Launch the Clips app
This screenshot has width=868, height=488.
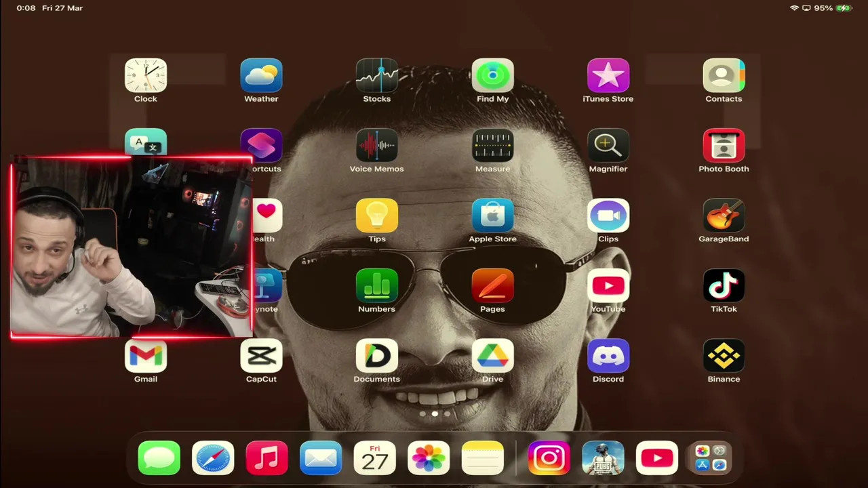coord(608,216)
